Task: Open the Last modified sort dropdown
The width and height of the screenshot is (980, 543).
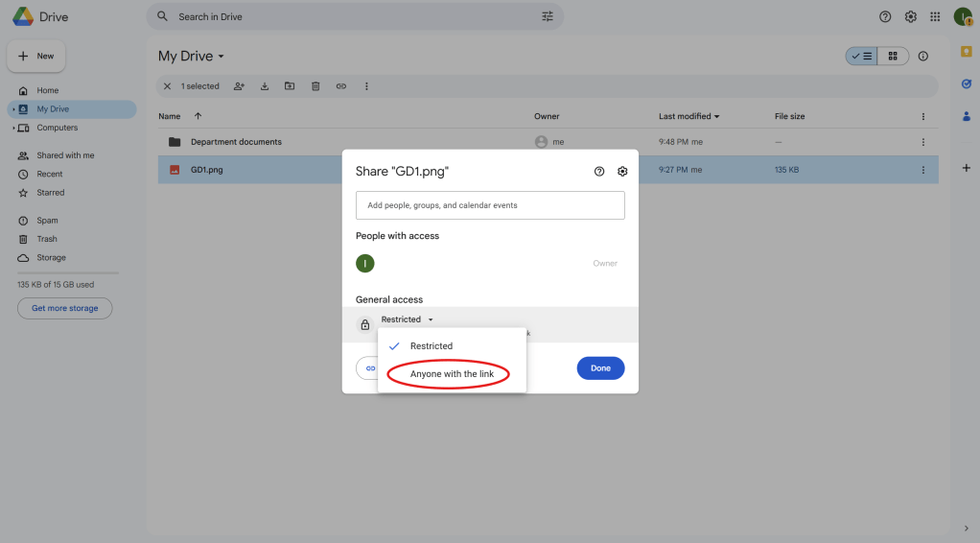Action: 688,116
